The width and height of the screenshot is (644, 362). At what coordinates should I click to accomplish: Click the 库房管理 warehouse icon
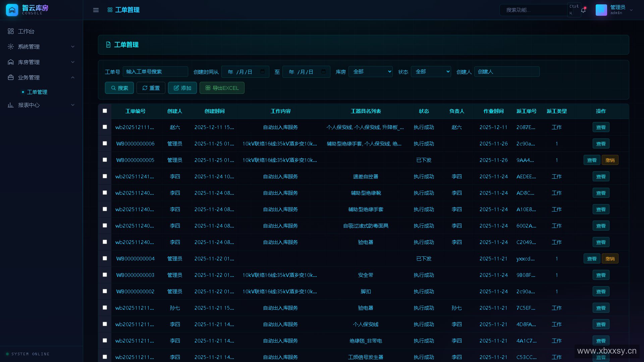pyautogui.click(x=11, y=62)
